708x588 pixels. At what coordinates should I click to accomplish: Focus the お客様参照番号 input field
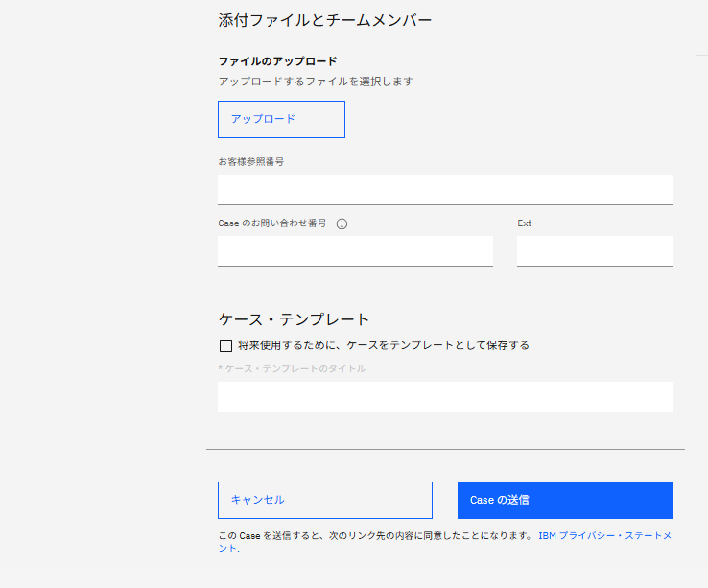pyautogui.click(x=444, y=189)
